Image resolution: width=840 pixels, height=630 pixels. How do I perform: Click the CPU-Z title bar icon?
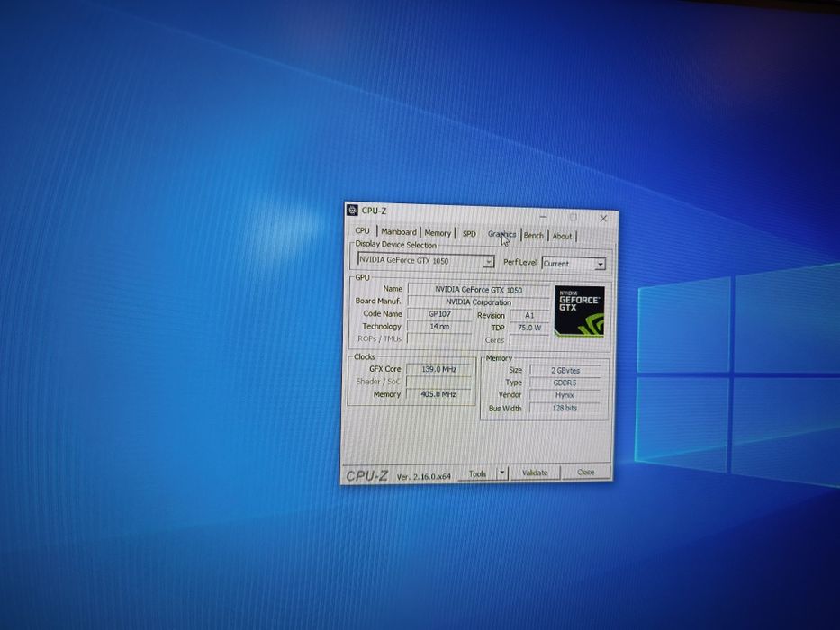(352, 210)
